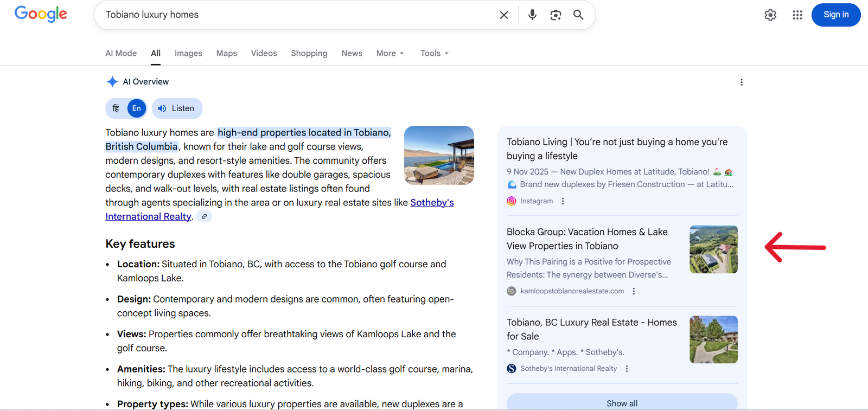Click the Instagram source icon

point(512,201)
